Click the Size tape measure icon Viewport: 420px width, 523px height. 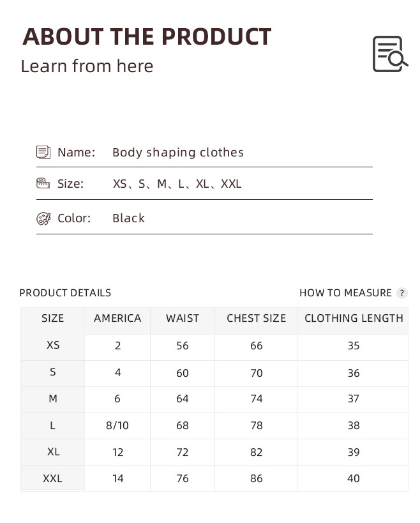(43, 183)
